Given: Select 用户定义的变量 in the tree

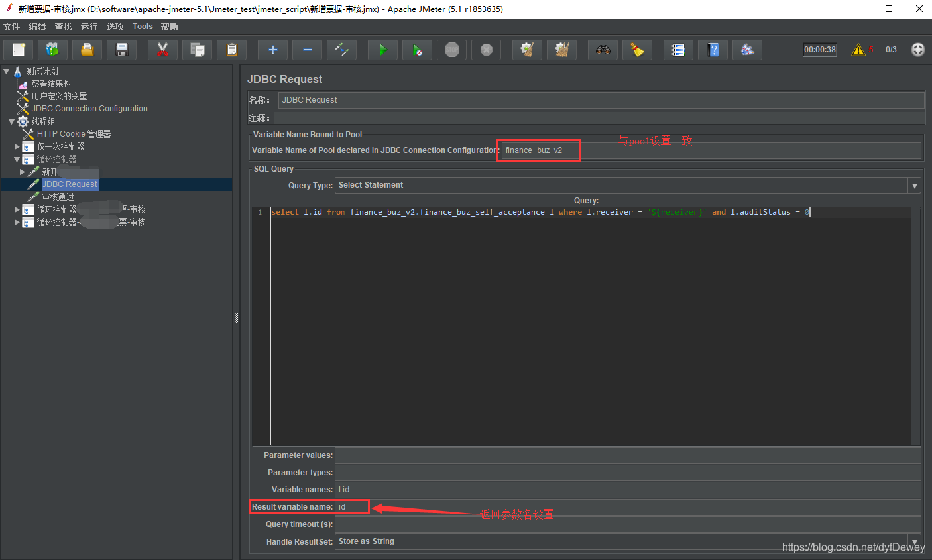Looking at the screenshot, I should 60,96.
